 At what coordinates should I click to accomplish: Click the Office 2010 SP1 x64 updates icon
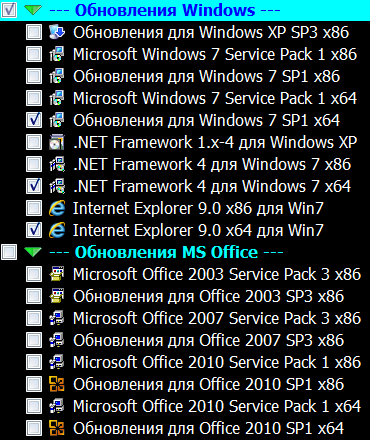pyautogui.click(x=57, y=428)
